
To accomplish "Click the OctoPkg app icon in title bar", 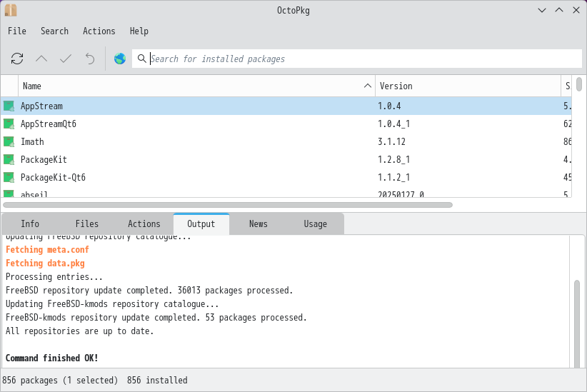I will point(11,10).
